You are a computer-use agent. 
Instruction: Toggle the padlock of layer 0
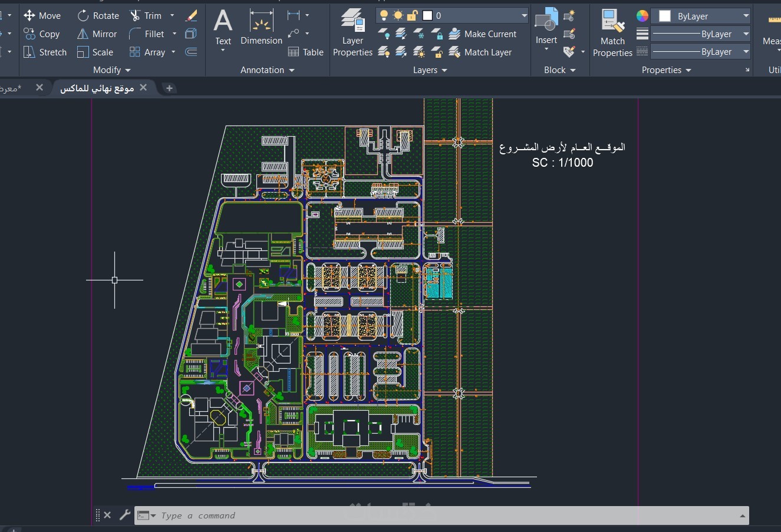click(x=413, y=16)
